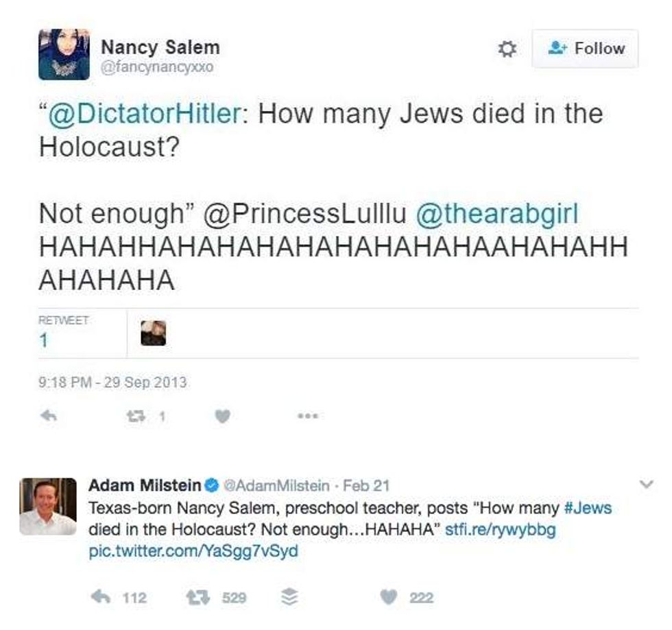Open the stfi.re/rywybbg link
Screen dimensions: 672x630
[500, 530]
